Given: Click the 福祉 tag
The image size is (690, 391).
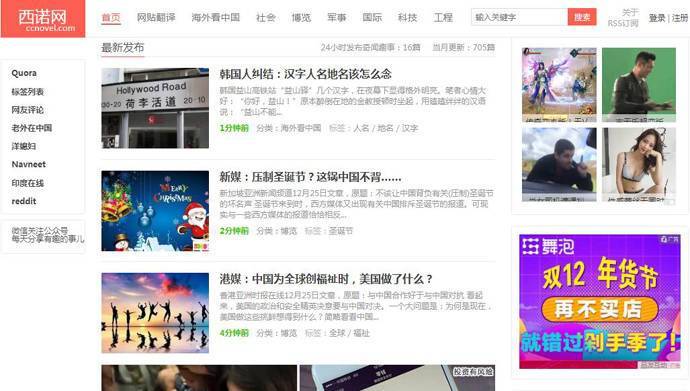Looking at the screenshot, I should (x=361, y=333).
